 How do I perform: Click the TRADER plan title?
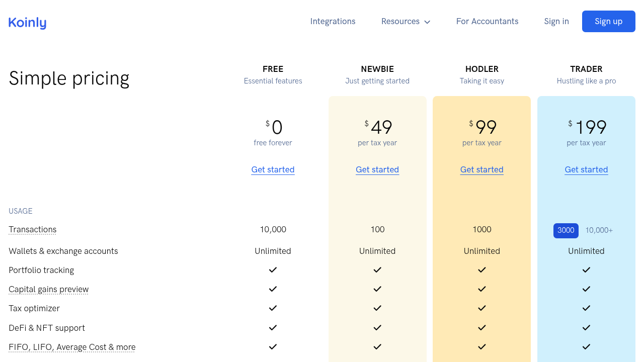tap(586, 69)
